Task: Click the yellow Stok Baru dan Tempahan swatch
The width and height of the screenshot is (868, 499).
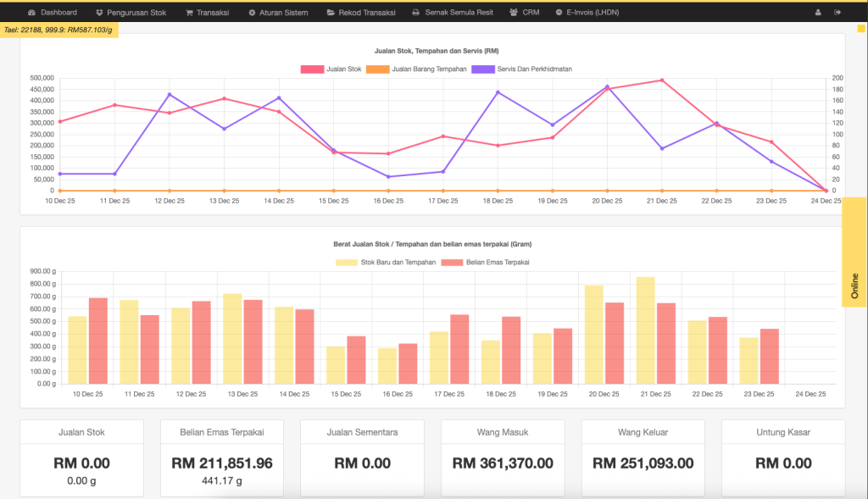Action: [x=347, y=262]
